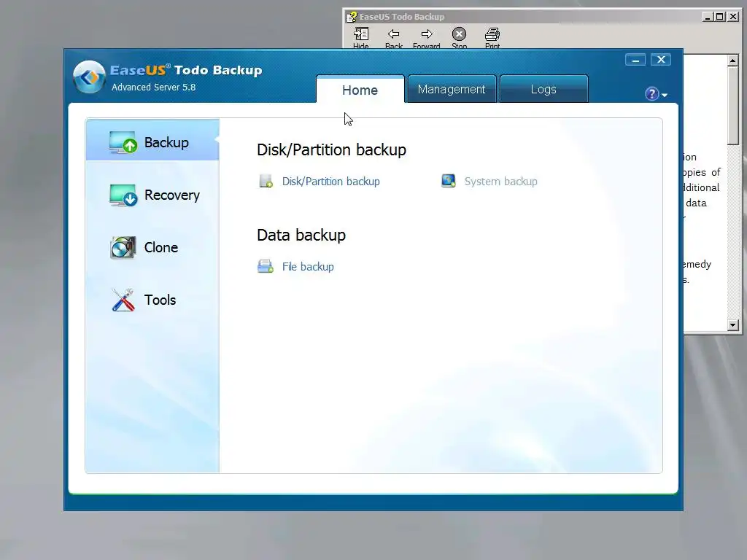Open the blue question mark help icon

651,94
